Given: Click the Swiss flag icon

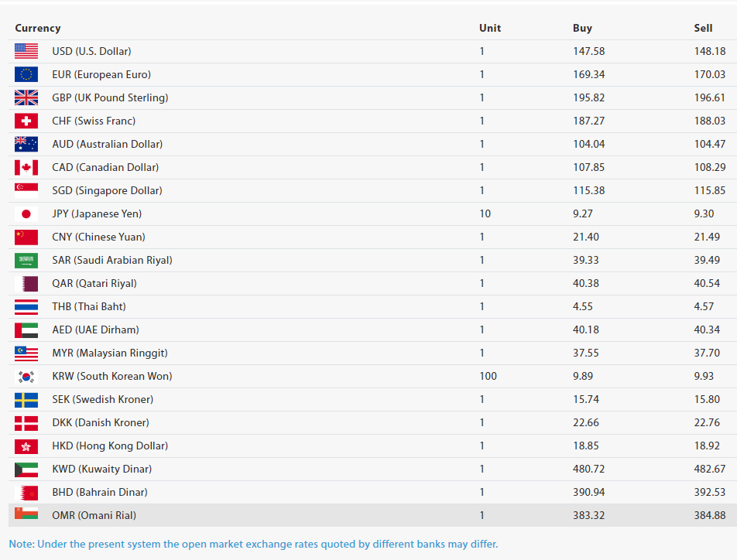Looking at the screenshot, I should click(26, 121).
